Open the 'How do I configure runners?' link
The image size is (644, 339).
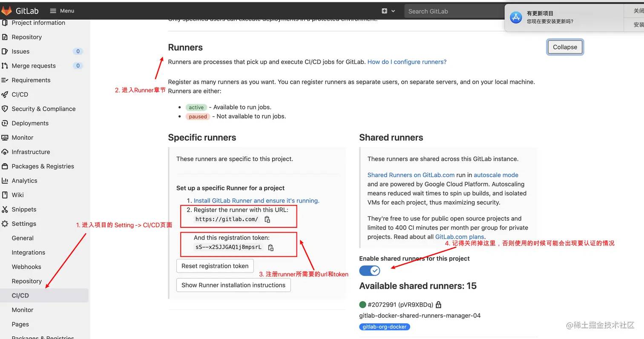click(x=407, y=62)
